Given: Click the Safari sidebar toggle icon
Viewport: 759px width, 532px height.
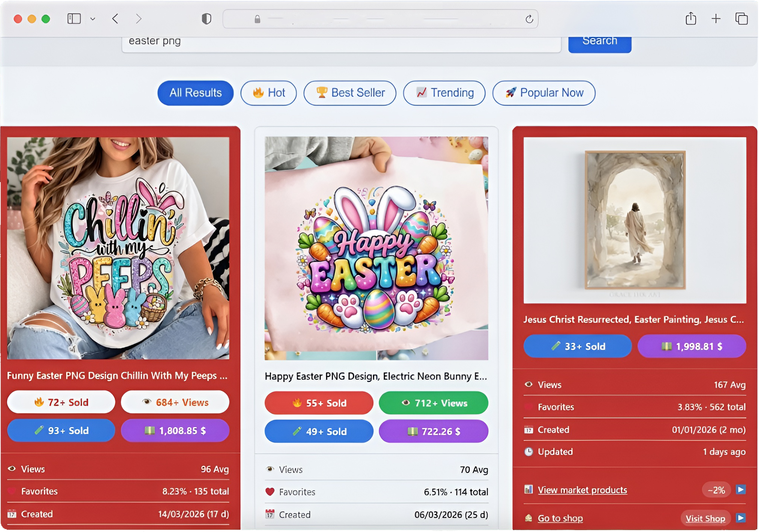Looking at the screenshot, I should coord(74,19).
